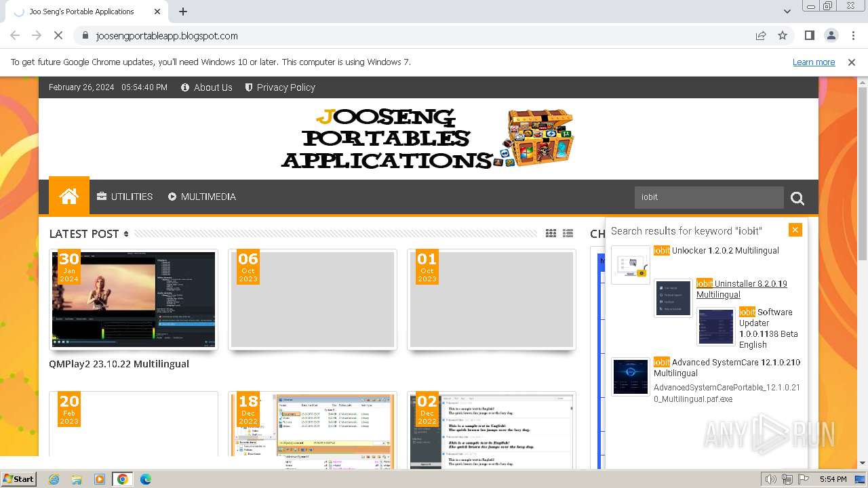868x488 pixels.
Task: Click Learn more about Chrome updates
Action: point(814,62)
